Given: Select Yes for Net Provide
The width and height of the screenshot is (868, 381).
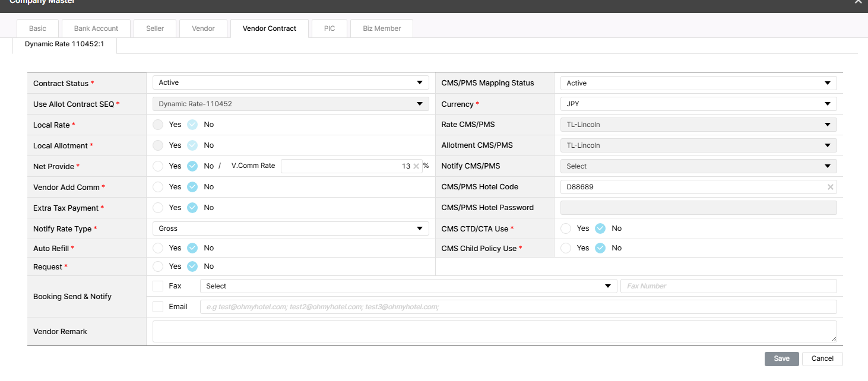Looking at the screenshot, I should pyautogui.click(x=158, y=166).
